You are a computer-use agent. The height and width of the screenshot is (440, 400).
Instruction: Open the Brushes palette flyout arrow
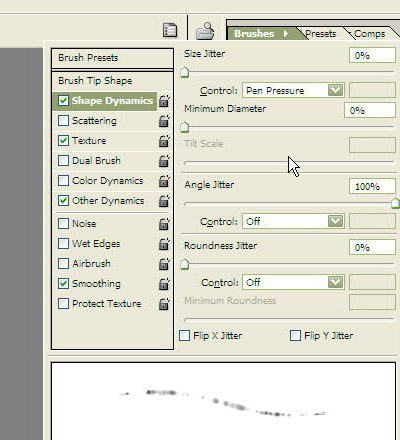(x=286, y=34)
